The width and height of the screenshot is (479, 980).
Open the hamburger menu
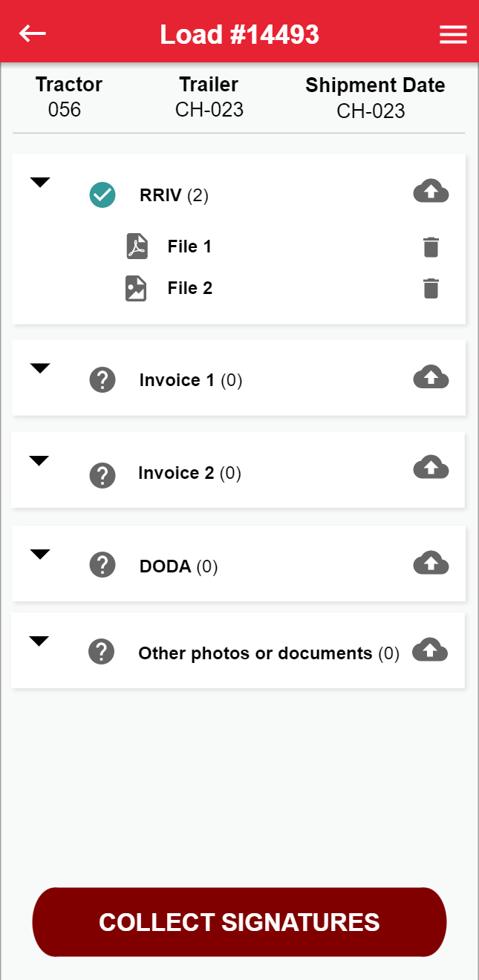click(453, 35)
